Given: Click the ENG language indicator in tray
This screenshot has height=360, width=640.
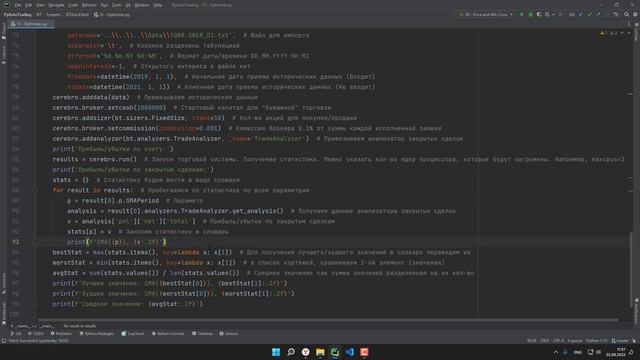Looking at the screenshot, I should [x=578, y=352].
